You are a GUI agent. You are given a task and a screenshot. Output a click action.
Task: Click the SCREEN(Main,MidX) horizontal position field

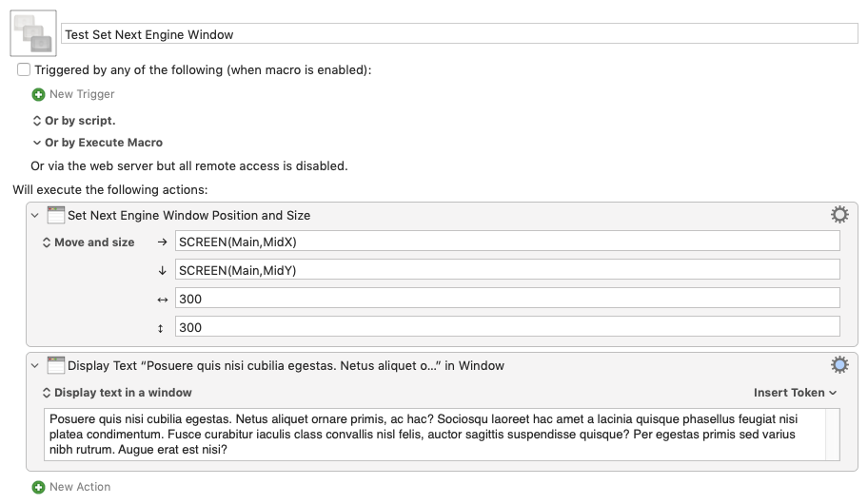[507, 242]
